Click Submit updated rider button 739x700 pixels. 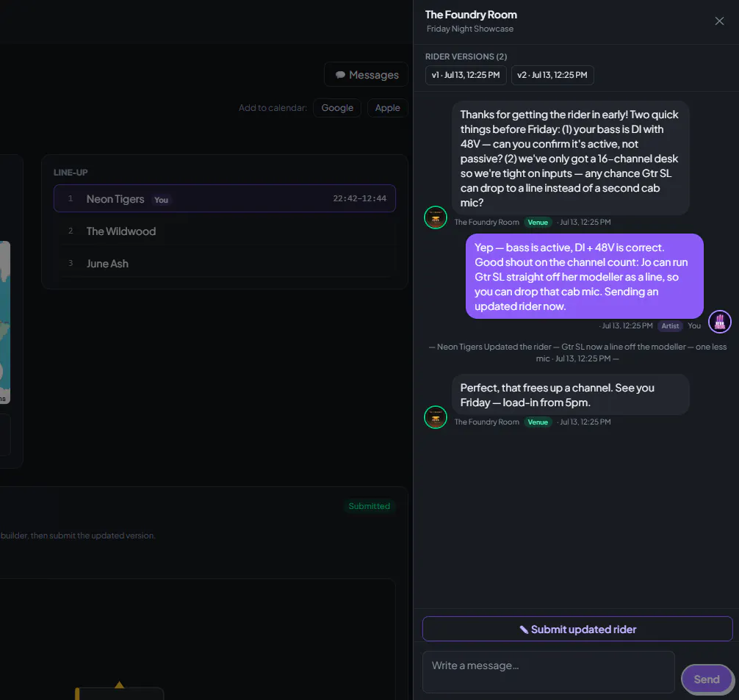[577, 629]
